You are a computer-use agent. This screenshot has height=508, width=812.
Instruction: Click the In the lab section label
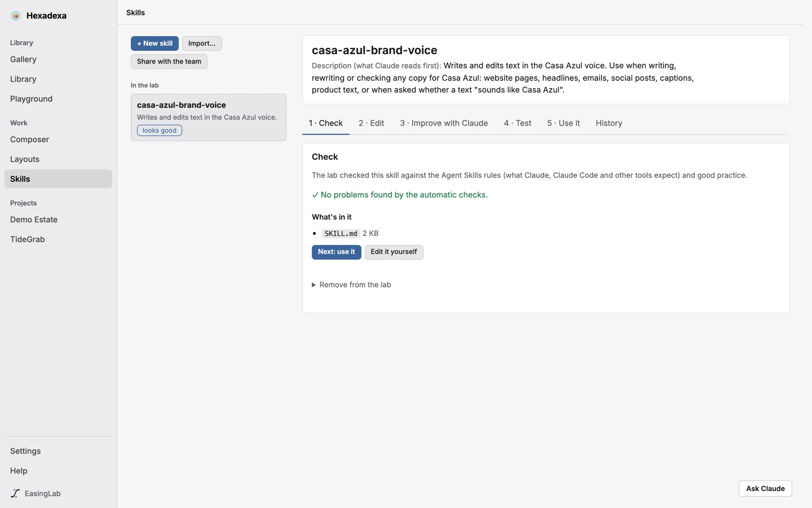tap(144, 85)
